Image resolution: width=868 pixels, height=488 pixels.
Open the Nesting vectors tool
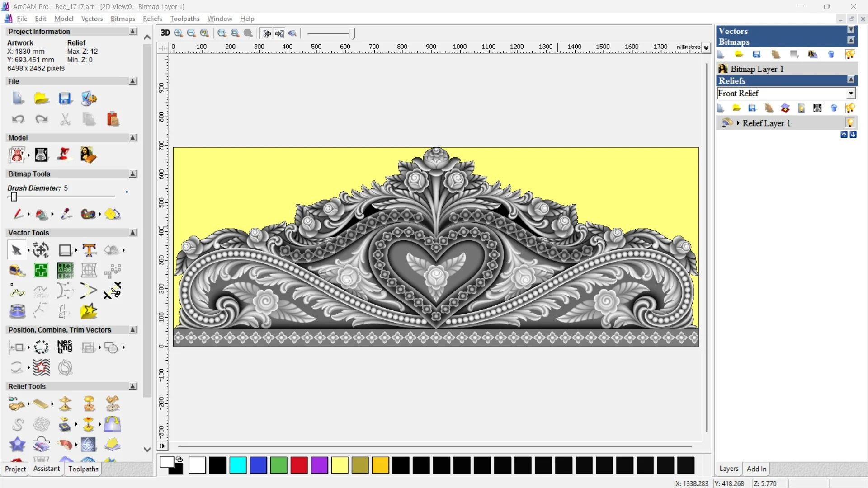[65, 347]
